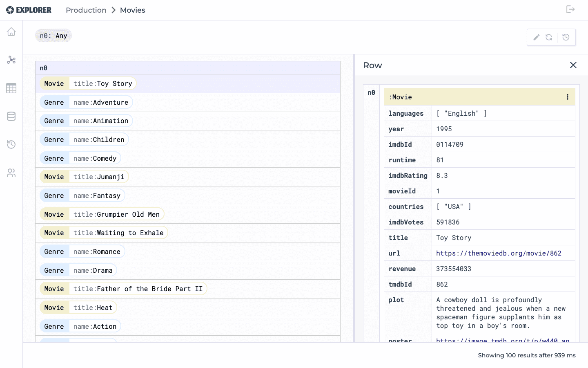Select the Movies breadcrumb

tap(133, 10)
